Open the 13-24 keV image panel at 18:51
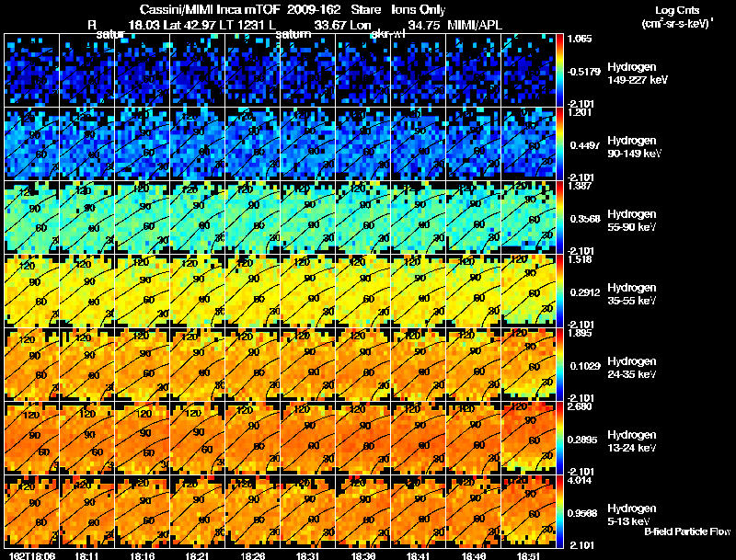 click(529, 439)
